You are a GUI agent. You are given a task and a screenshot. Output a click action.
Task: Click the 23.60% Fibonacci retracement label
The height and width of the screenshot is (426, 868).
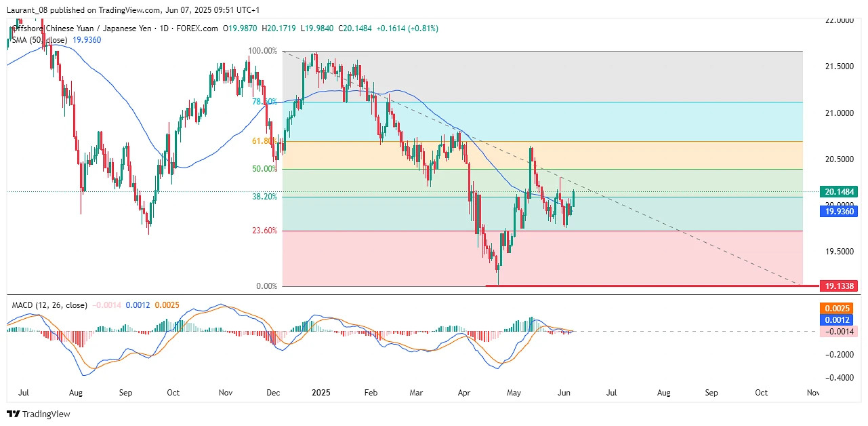pos(264,231)
